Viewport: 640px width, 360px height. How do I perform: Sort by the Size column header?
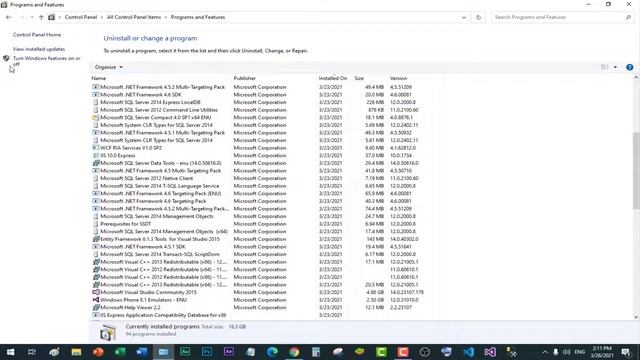pos(359,78)
